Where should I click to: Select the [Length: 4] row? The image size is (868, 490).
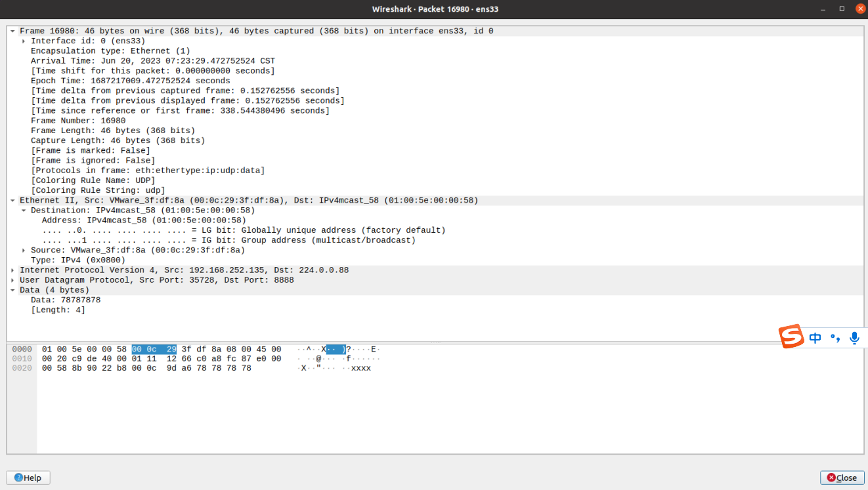pos(436,310)
